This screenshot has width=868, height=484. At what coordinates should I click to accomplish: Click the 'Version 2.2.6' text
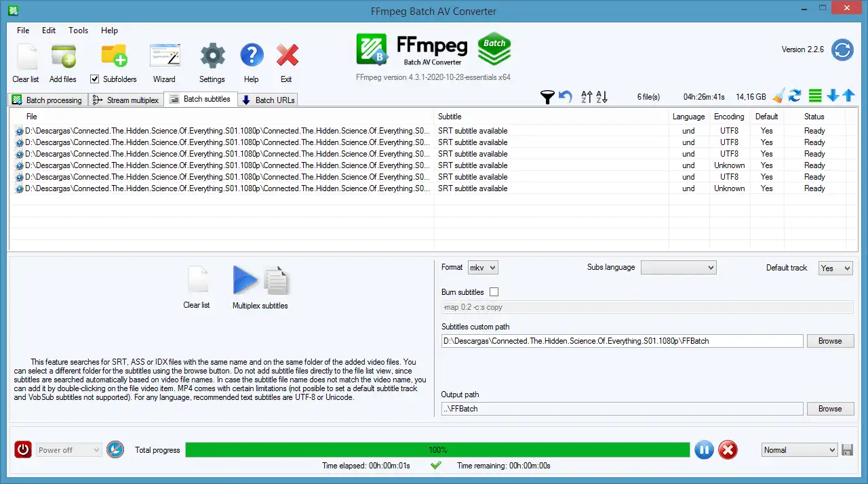point(803,49)
